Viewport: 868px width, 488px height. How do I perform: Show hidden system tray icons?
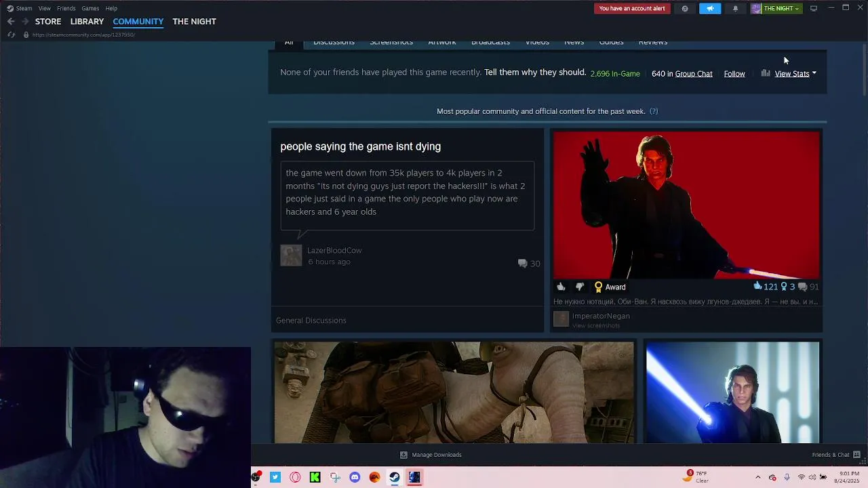point(758,477)
